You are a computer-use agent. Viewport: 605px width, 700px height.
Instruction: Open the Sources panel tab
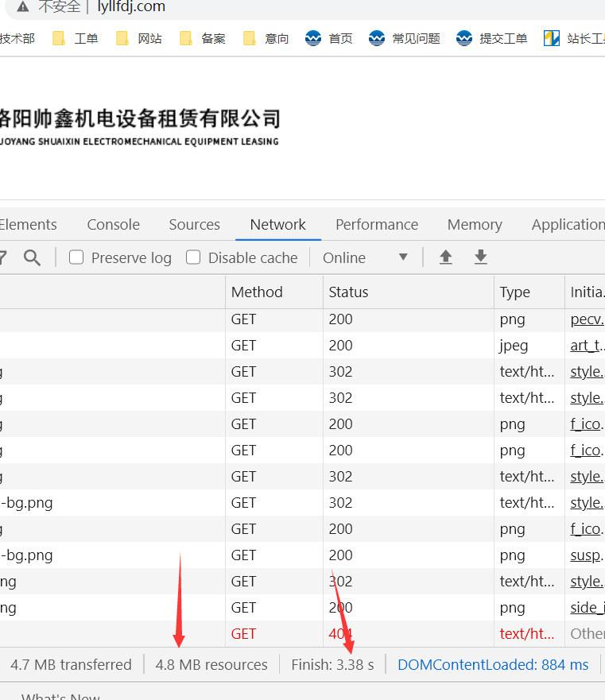(194, 225)
